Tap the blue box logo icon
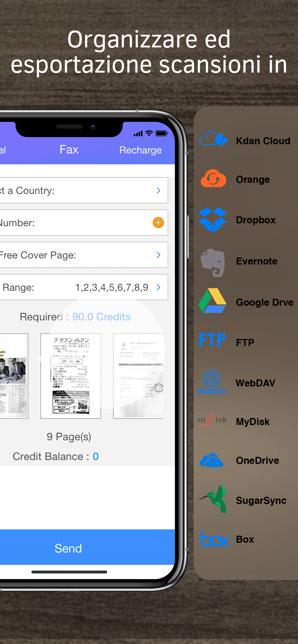The image size is (298, 644). (215, 539)
